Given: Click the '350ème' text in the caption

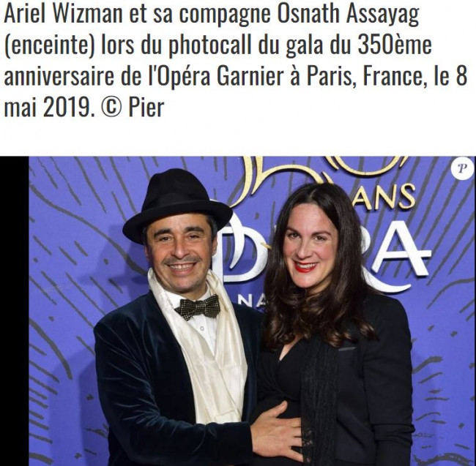Looking at the screenshot, I should pyautogui.click(x=394, y=45).
